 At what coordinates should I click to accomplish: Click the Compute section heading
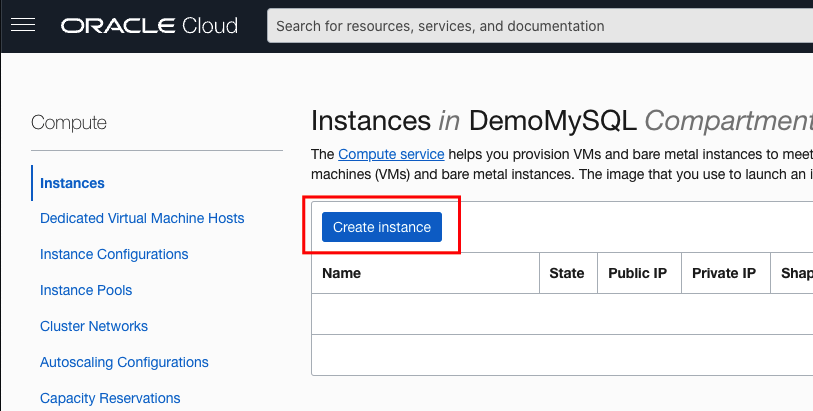pyautogui.click(x=69, y=123)
